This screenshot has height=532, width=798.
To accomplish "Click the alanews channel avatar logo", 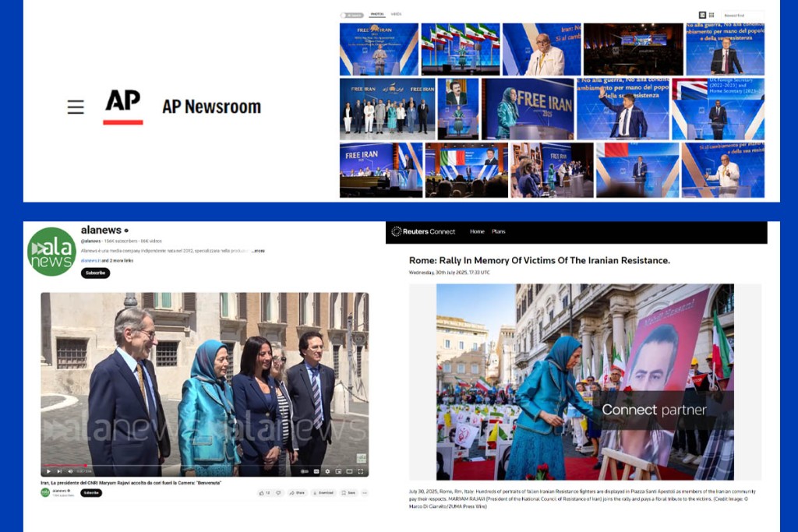I will pos(51,252).
